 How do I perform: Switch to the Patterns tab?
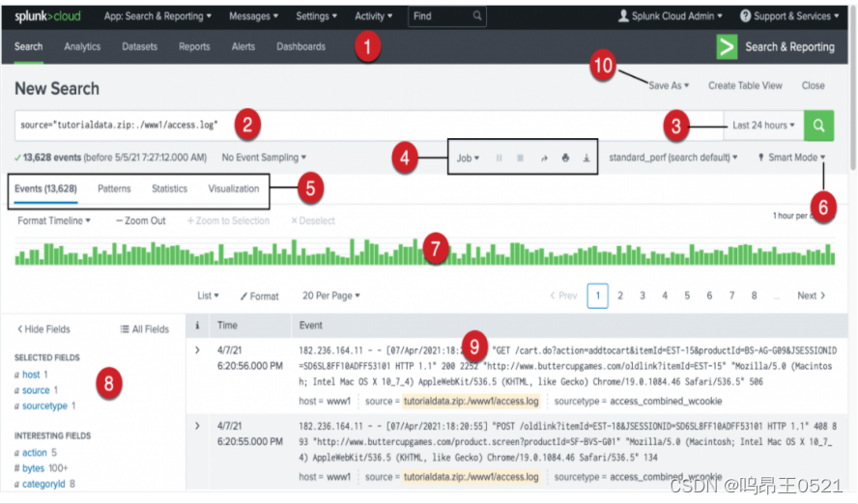click(114, 188)
